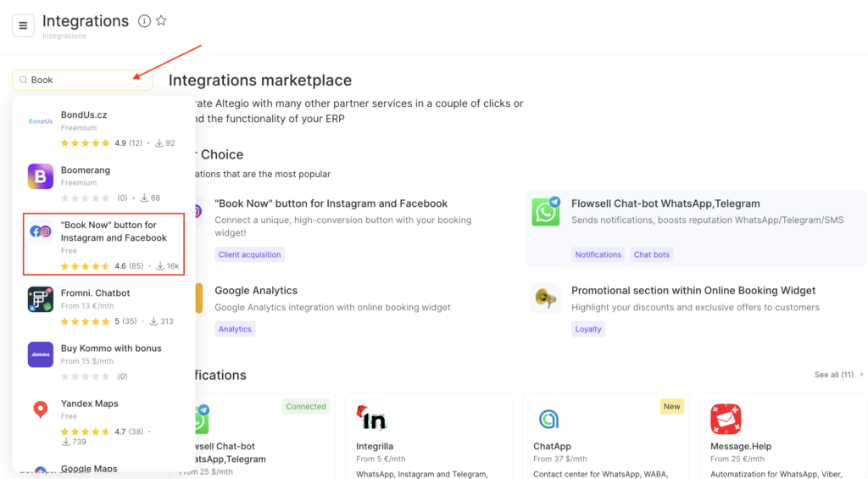Open the Google Analytics integration title
Screen dimensions: 868x479
pyautogui.click(x=256, y=291)
